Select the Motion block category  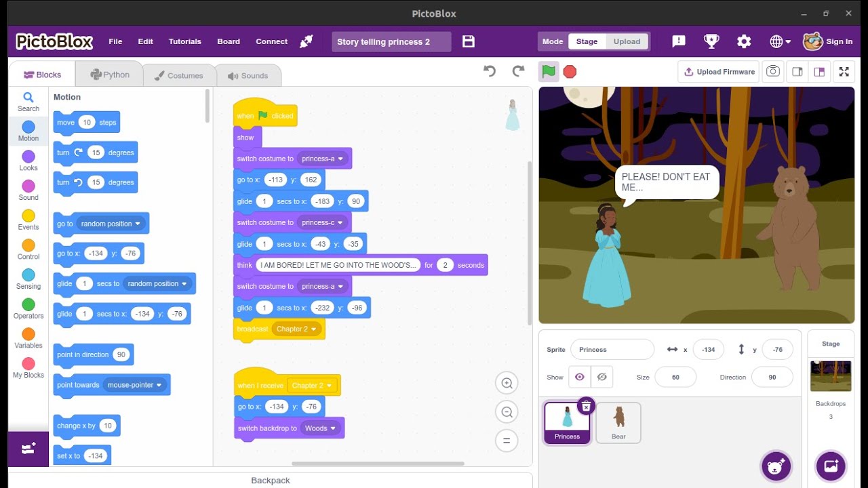28,131
